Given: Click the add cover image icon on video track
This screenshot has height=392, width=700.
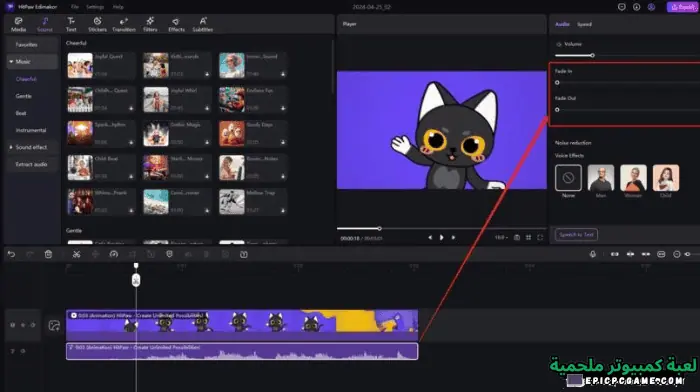Looking at the screenshot, I should pos(54,325).
